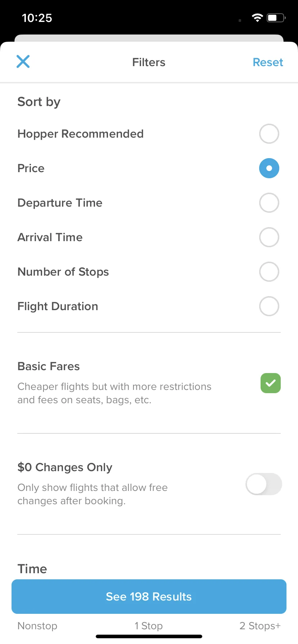Tap the Hopper Recommended label text
298x644 pixels.
coord(81,134)
